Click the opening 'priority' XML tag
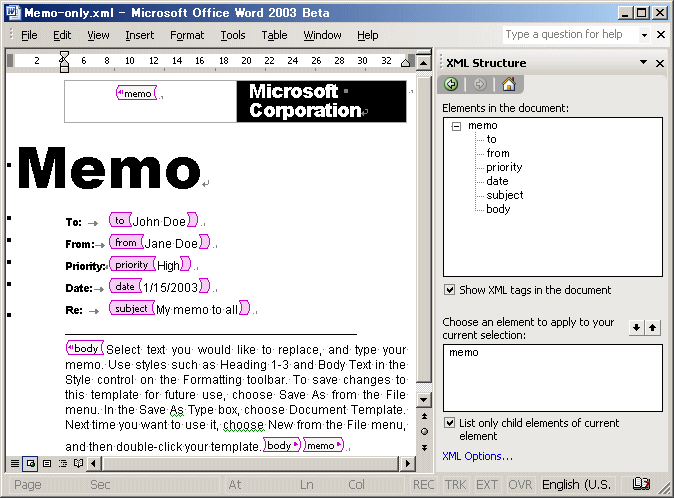The image size is (674, 498). click(132, 264)
